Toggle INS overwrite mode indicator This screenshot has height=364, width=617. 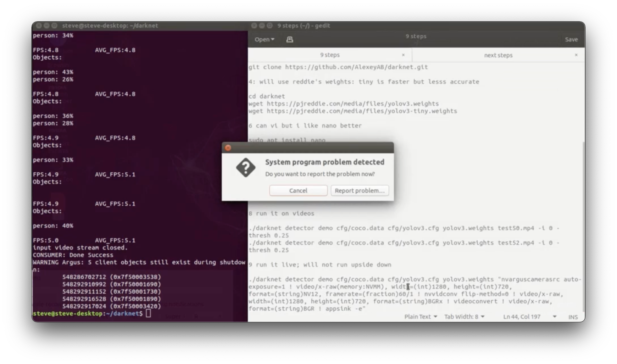573,317
